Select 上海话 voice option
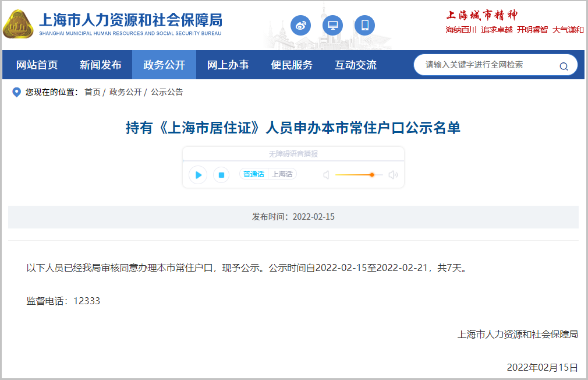 tap(282, 174)
